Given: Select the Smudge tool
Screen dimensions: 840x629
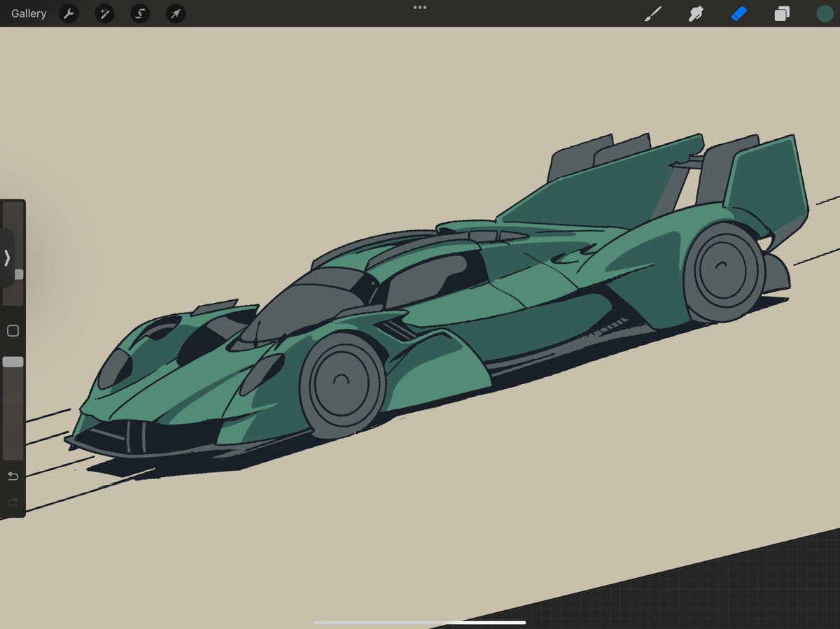Looking at the screenshot, I should 695,13.
